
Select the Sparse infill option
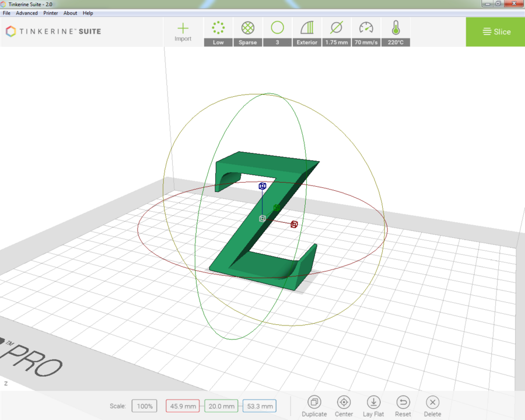click(x=247, y=32)
